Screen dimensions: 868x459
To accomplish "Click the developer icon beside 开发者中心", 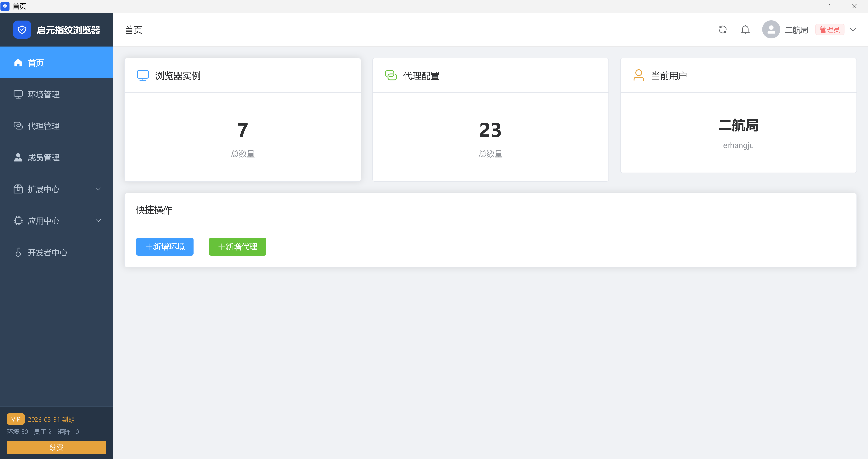I will coord(18,252).
